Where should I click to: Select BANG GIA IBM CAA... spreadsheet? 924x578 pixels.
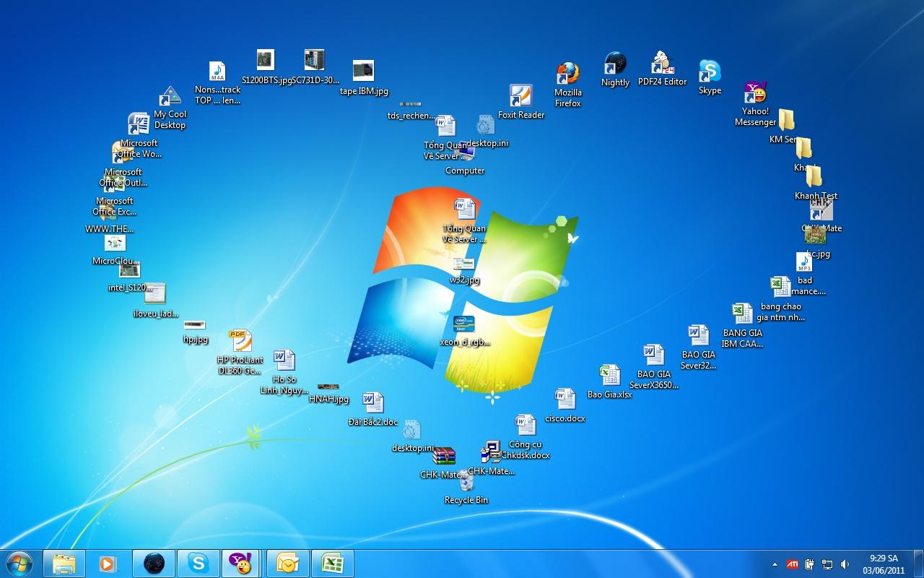click(742, 314)
